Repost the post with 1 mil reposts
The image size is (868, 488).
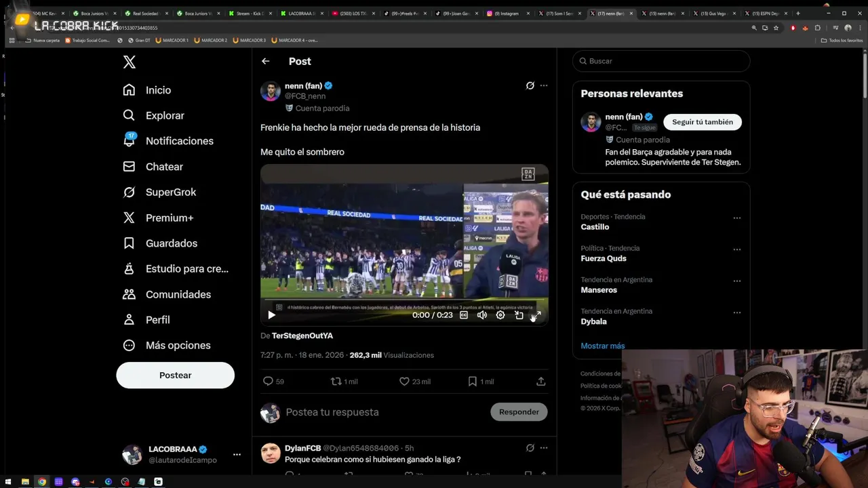click(344, 382)
